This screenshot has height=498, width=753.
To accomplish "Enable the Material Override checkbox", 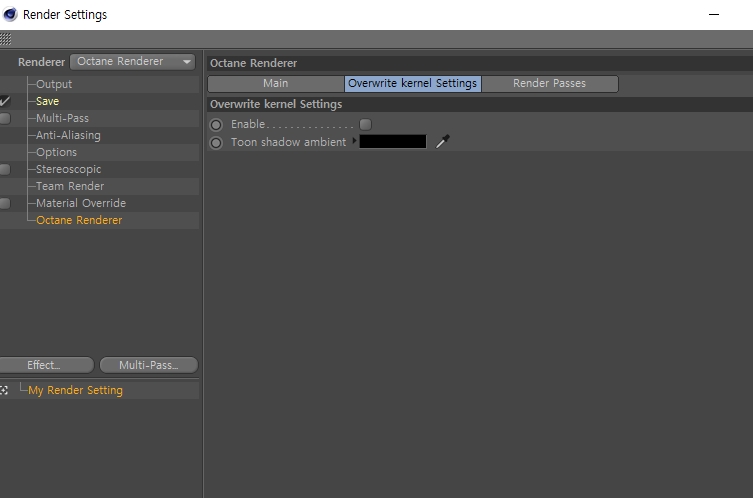I will pyautogui.click(x=4, y=203).
